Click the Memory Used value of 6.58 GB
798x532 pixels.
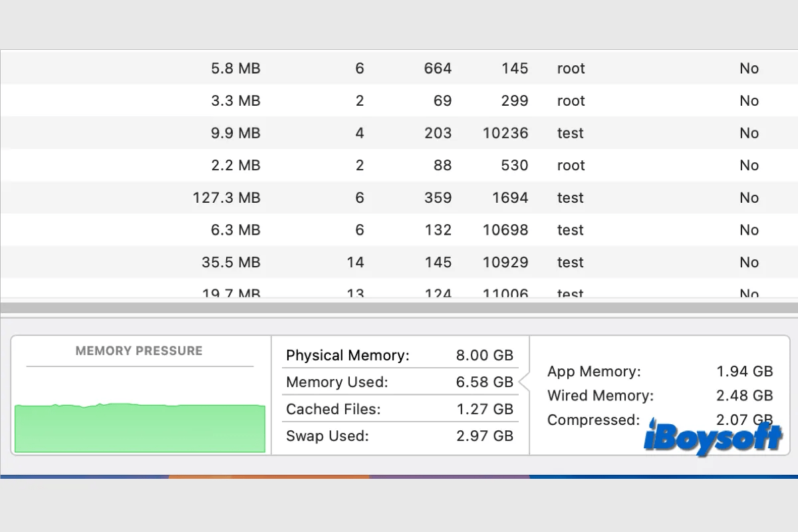click(485, 382)
